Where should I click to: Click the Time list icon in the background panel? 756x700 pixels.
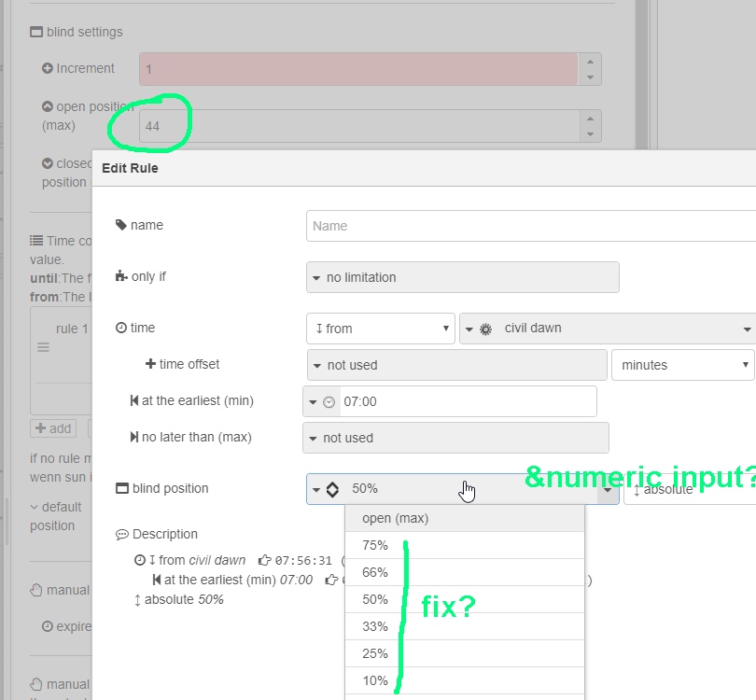pyautogui.click(x=36, y=241)
